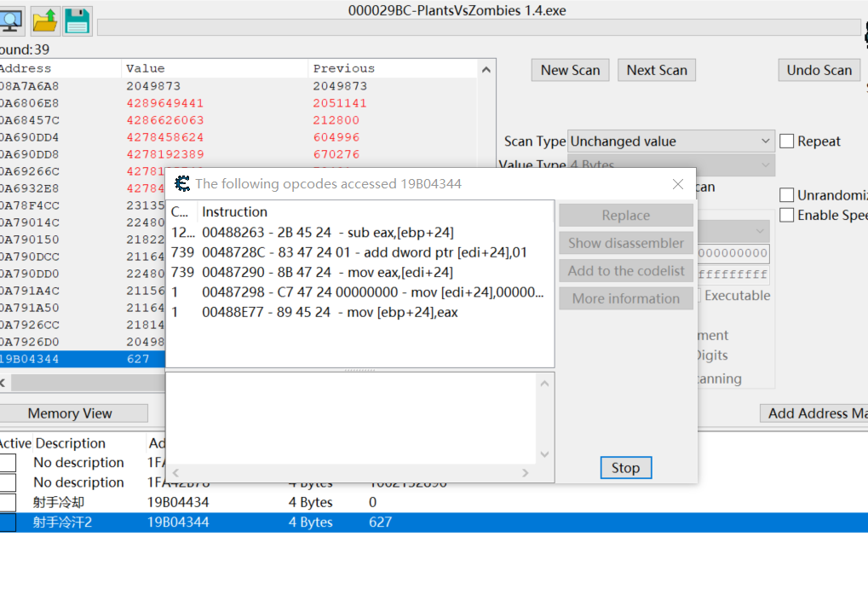This screenshot has height=589, width=868.
Task: Click the Address column header in results
Action: click(x=60, y=69)
